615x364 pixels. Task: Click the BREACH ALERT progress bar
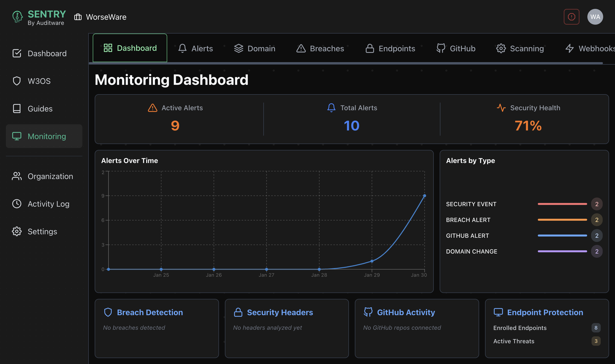(x=563, y=220)
